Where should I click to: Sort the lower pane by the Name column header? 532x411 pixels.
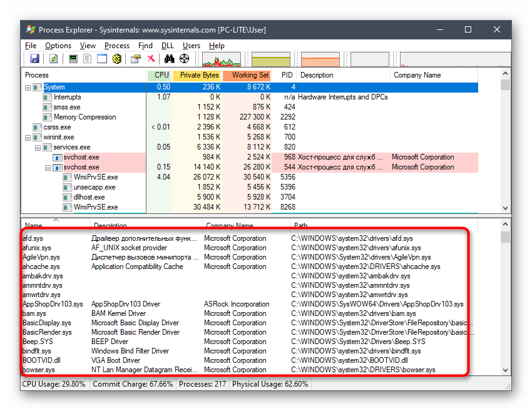(56, 224)
